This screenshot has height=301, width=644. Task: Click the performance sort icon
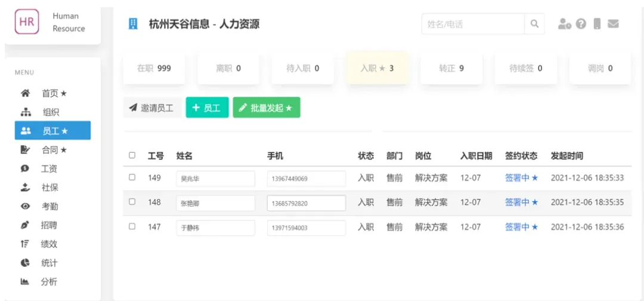point(26,244)
